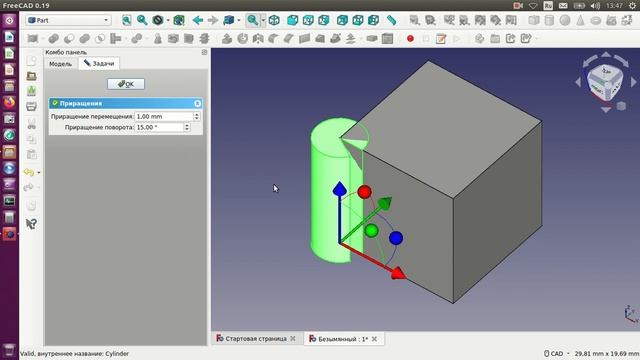Click the Приращение перемещения spinner arrows

coord(196,116)
